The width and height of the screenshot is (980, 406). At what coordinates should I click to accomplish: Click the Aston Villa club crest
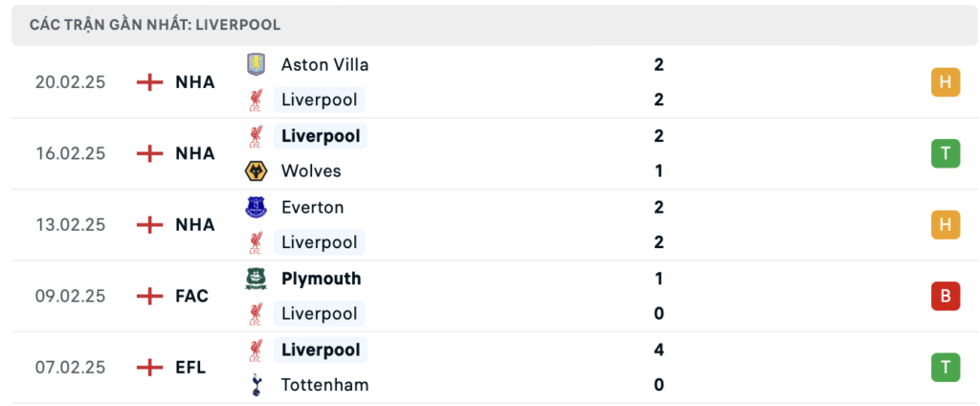(x=256, y=64)
